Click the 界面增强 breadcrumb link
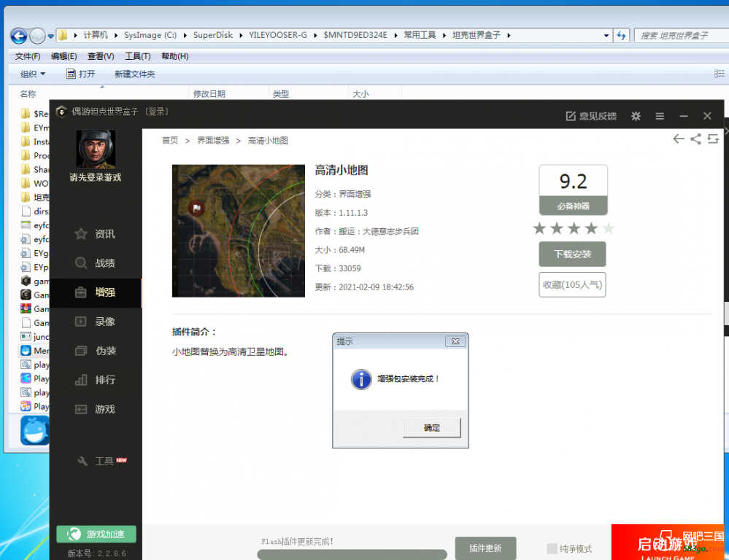The height and width of the screenshot is (560, 729). (213, 140)
